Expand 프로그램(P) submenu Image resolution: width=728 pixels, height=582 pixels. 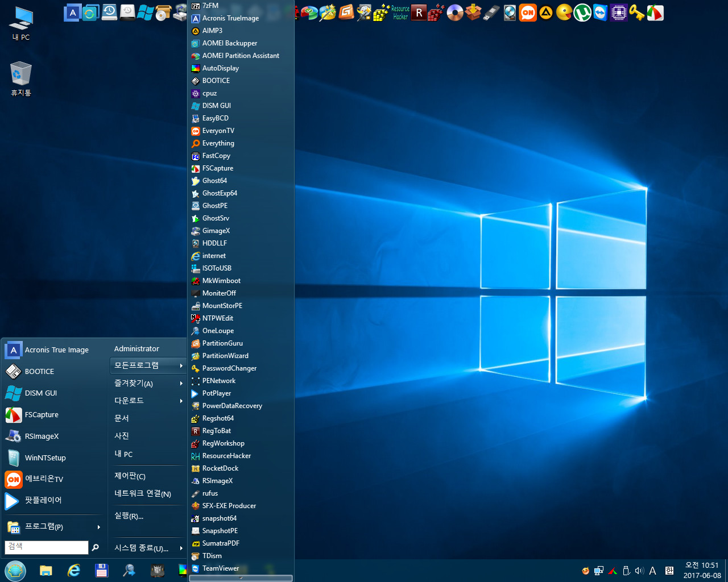pyautogui.click(x=53, y=527)
